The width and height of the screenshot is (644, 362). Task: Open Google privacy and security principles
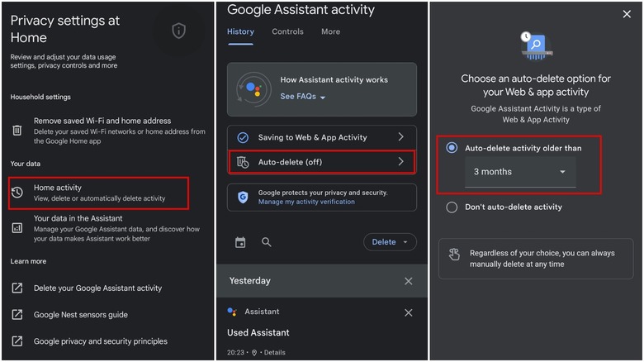(x=100, y=341)
